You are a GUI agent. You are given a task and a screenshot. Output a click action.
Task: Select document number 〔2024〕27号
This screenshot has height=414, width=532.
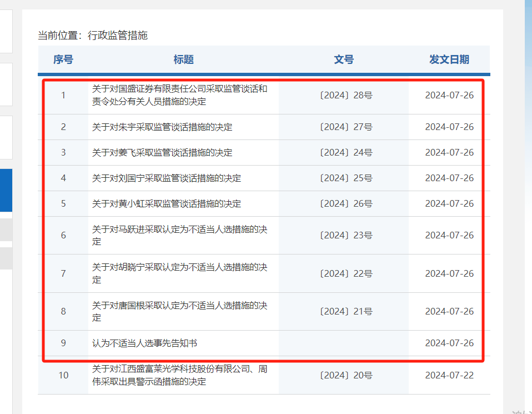pos(346,127)
